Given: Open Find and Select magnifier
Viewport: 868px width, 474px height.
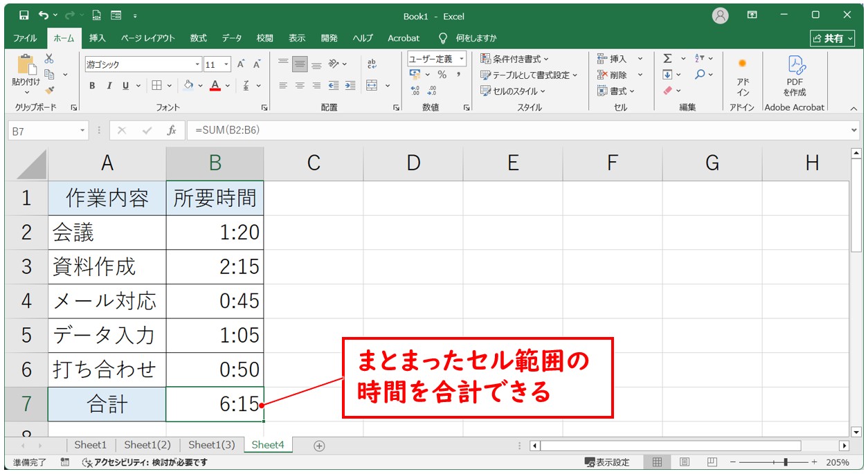Looking at the screenshot, I should pyautogui.click(x=700, y=75).
